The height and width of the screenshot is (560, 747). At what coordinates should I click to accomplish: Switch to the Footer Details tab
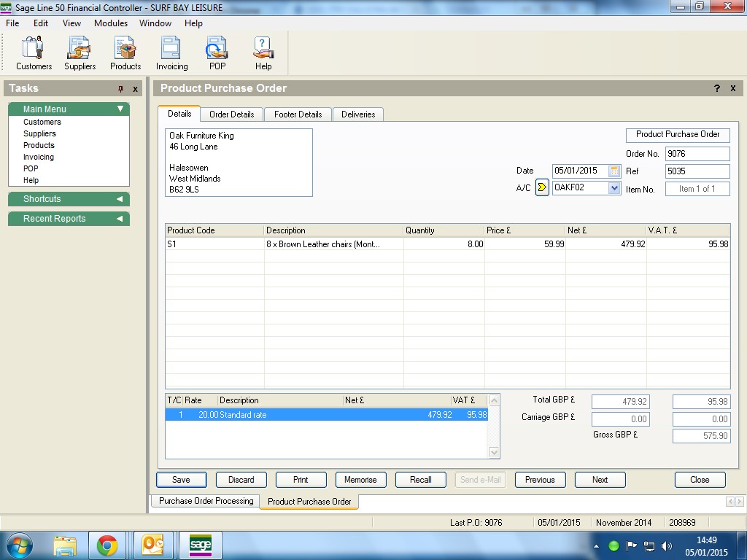pyautogui.click(x=298, y=114)
